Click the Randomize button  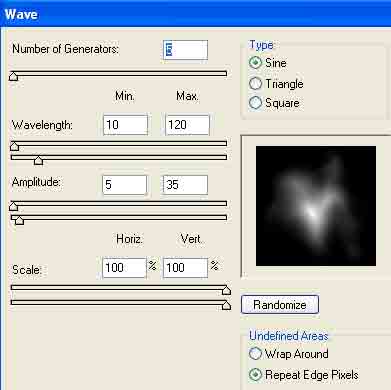(x=280, y=304)
